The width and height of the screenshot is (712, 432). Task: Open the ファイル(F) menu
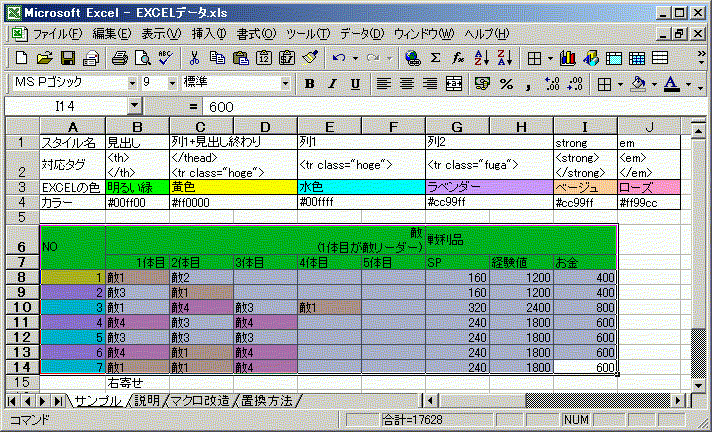57,34
